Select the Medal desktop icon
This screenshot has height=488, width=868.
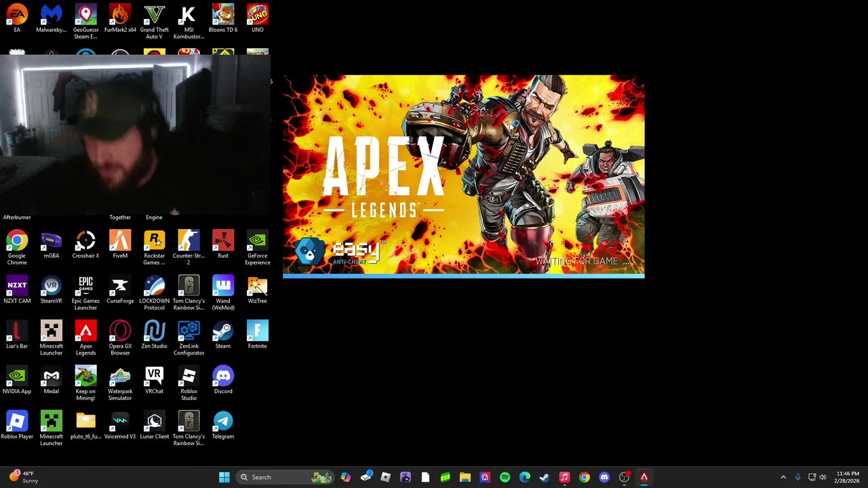[x=52, y=380]
